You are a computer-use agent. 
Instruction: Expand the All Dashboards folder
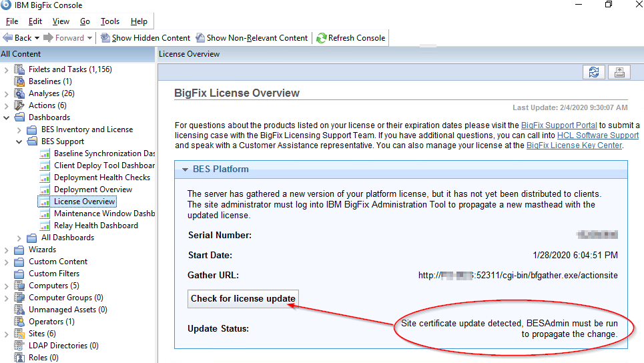tap(19, 238)
